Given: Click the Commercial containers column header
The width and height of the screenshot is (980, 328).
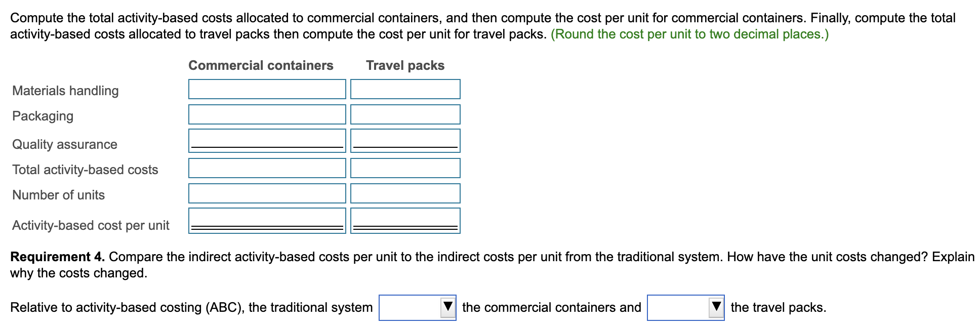Looking at the screenshot, I should [261, 65].
